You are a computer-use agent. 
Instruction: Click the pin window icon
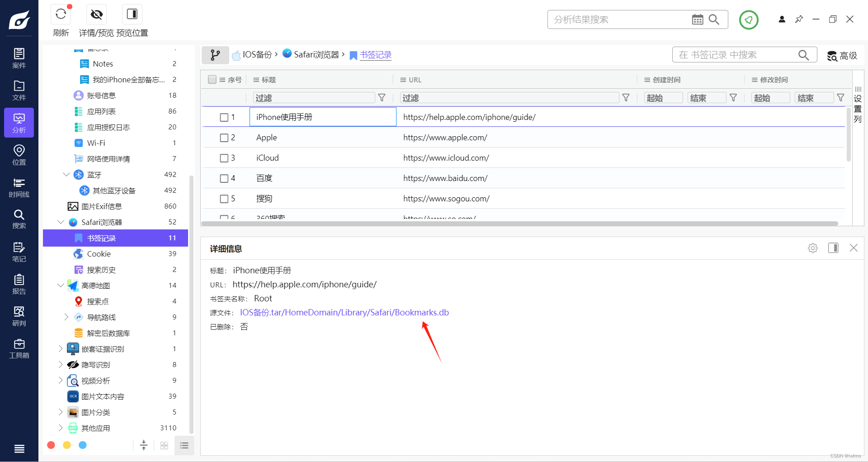[799, 19]
